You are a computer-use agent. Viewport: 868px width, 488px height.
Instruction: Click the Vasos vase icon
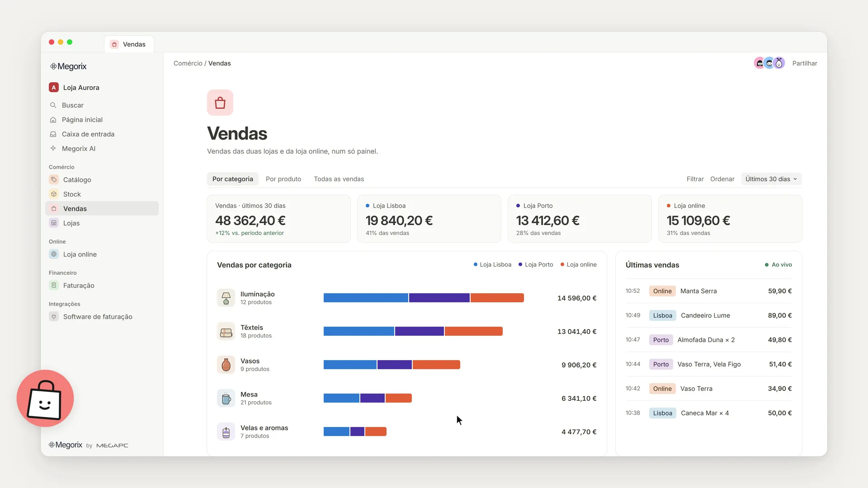[x=226, y=365]
